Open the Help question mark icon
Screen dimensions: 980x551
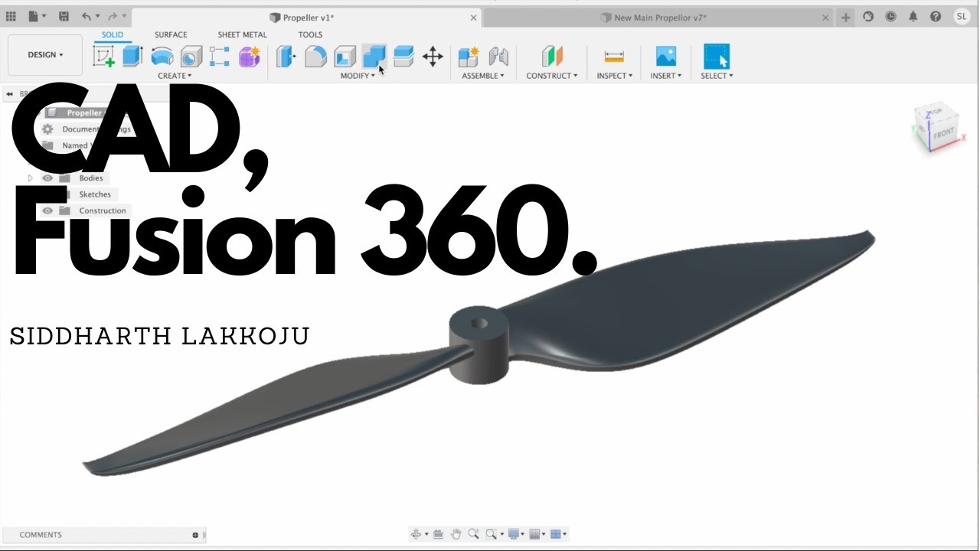tap(936, 16)
